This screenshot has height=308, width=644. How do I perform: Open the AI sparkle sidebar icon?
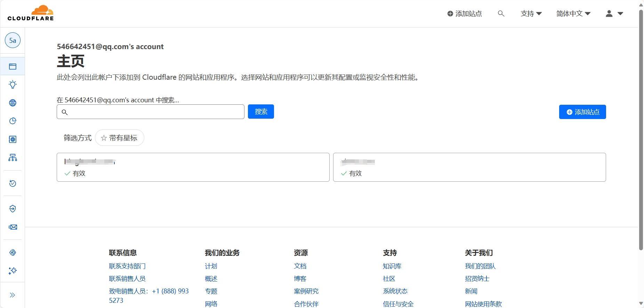click(x=13, y=270)
